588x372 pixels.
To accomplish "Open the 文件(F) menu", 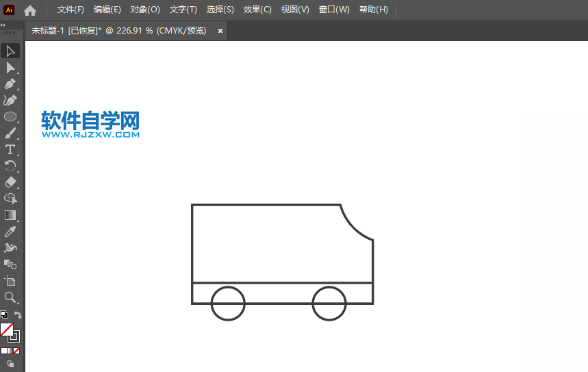I will click(x=71, y=10).
